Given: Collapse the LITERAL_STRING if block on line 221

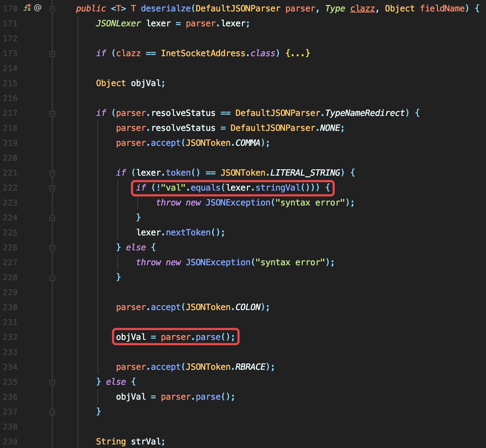Looking at the screenshot, I should pyautogui.click(x=52, y=174).
